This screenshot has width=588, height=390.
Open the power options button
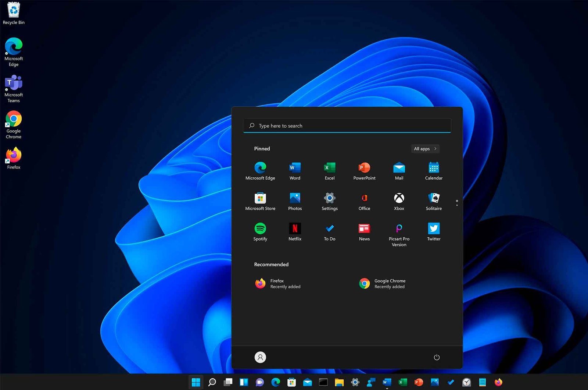pos(437,357)
